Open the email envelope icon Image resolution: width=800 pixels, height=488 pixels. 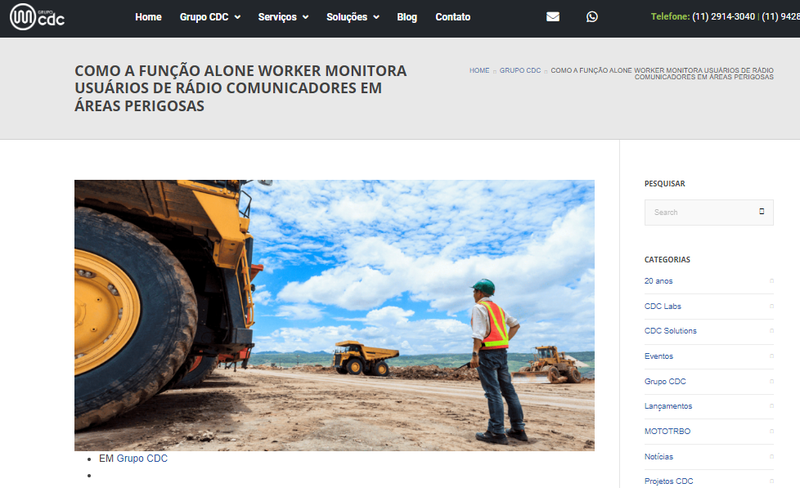(553, 17)
